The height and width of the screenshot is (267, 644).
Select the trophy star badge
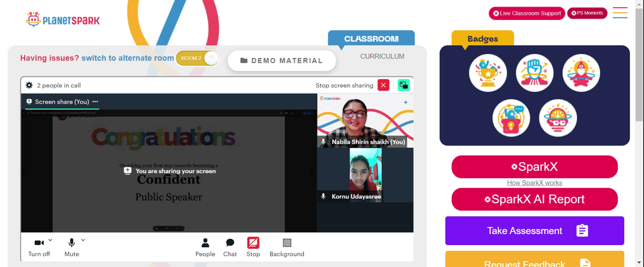(488, 73)
